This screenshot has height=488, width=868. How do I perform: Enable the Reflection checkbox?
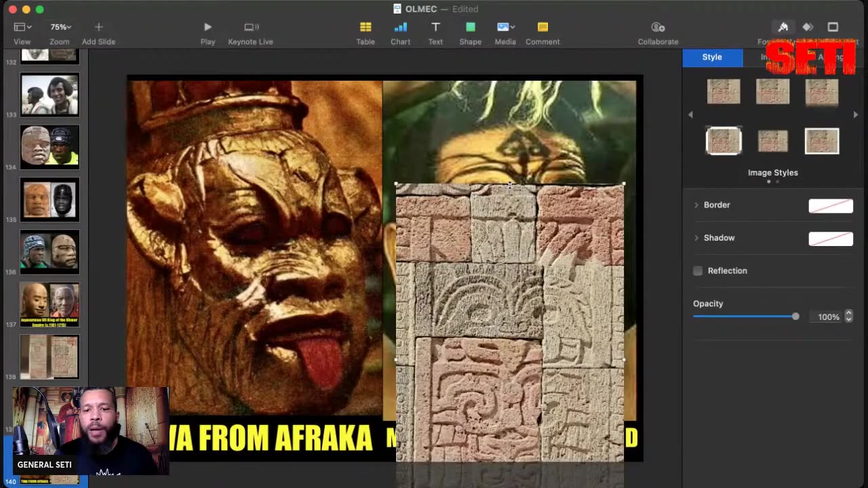[698, 271]
